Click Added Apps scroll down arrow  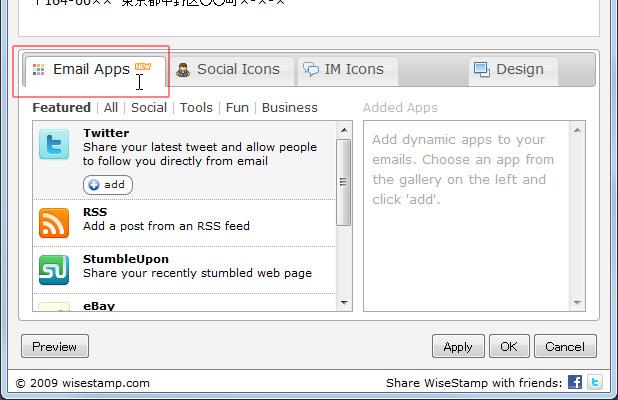point(577,303)
